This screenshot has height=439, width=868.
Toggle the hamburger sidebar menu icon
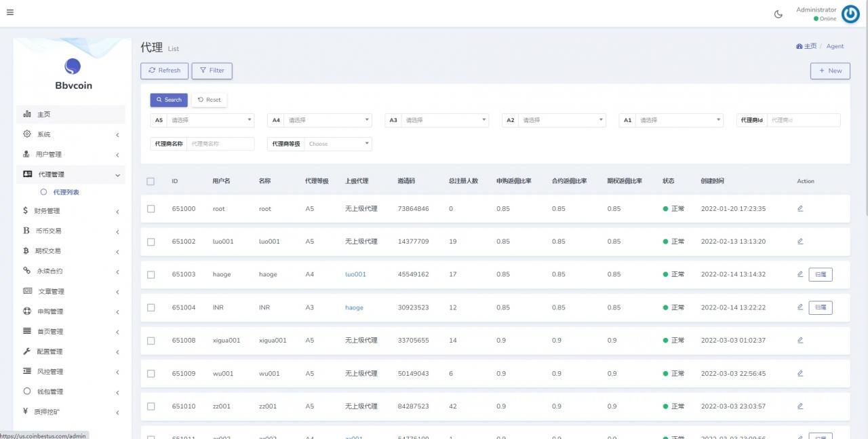(x=10, y=12)
